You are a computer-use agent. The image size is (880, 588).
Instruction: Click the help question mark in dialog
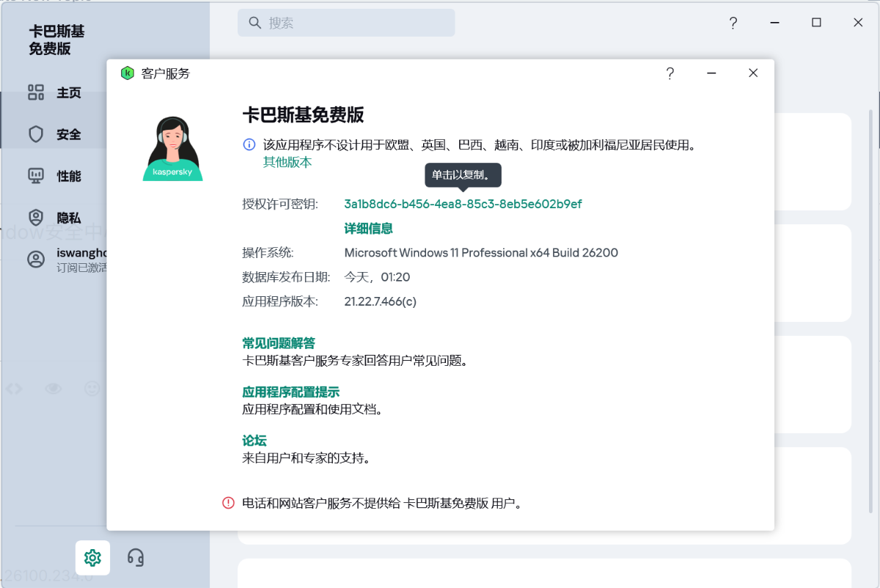tap(670, 73)
